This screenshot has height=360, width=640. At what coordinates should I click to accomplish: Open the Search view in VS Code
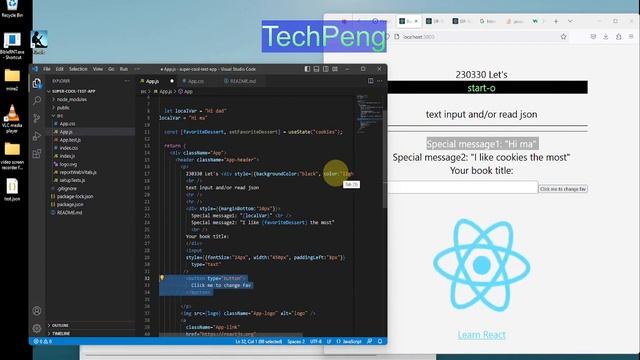(x=37, y=100)
